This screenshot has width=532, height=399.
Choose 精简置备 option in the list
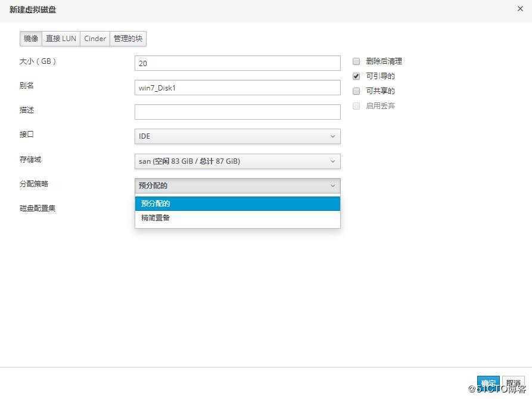(238, 218)
